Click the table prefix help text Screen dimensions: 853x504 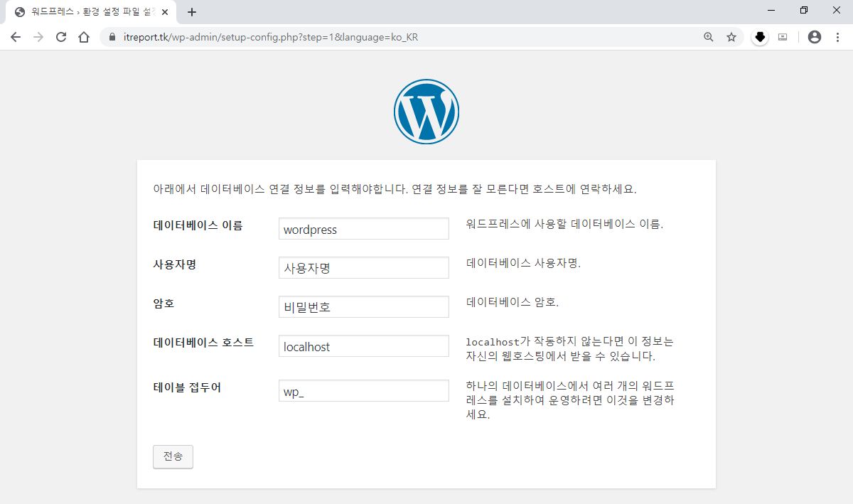(570, 400)
